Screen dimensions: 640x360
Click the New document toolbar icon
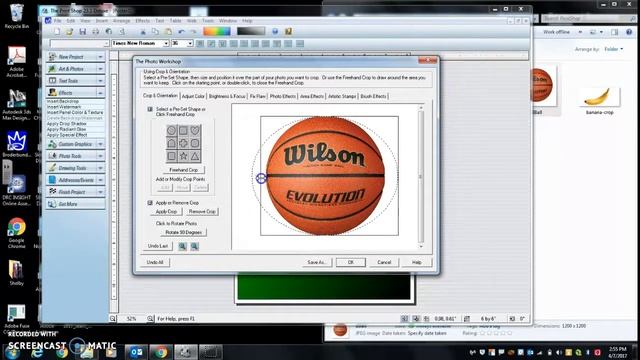[x=57, y=31]
